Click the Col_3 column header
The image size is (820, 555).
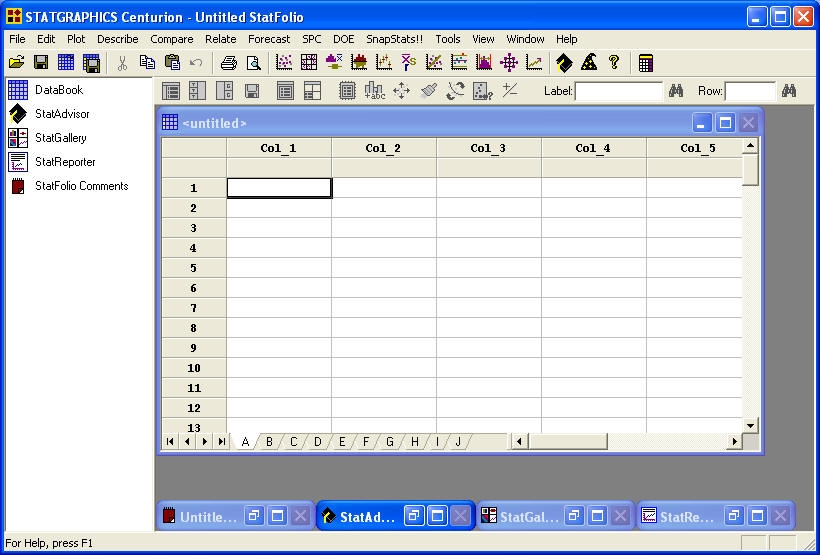488,148
